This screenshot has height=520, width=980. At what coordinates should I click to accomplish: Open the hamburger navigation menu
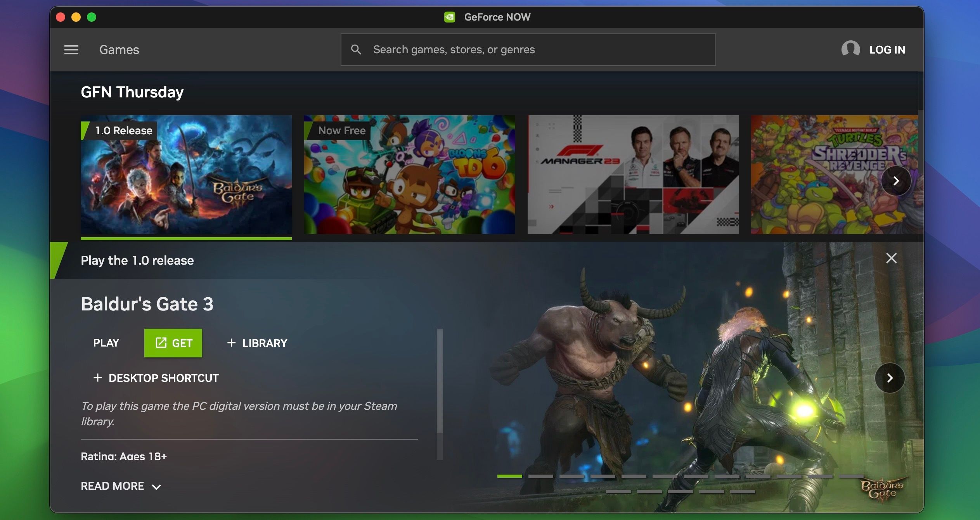71,50
